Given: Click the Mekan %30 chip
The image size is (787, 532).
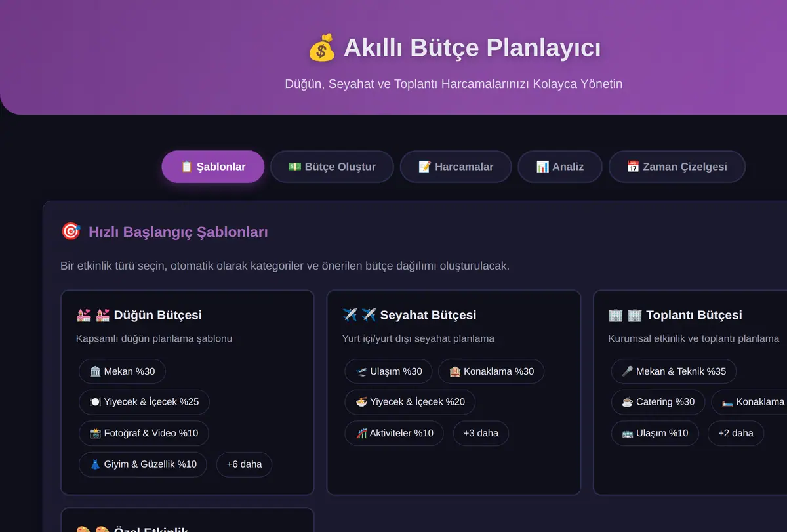Looking at the screenshot, I should coord(122,371).
